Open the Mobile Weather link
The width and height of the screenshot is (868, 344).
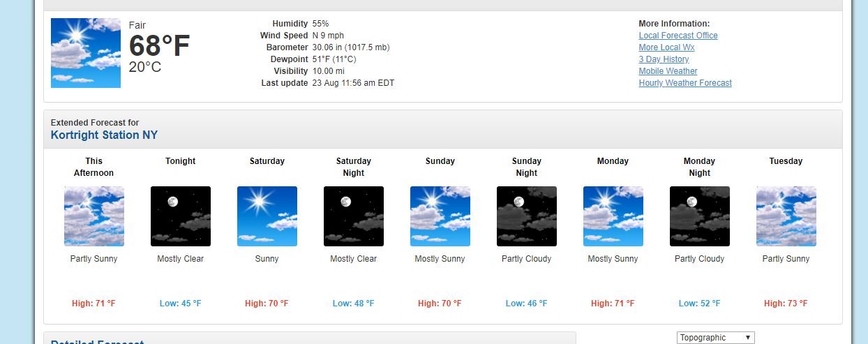(668, 71)
